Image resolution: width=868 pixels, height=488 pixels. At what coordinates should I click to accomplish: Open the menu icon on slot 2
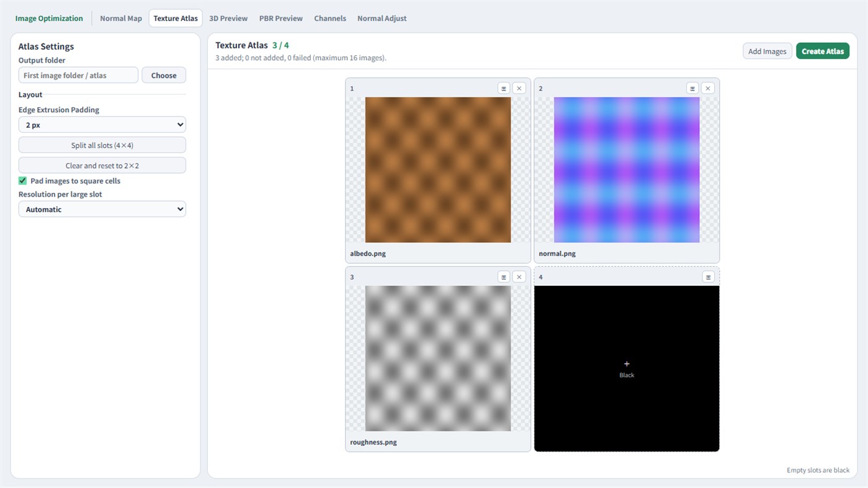tap(692, 88)
